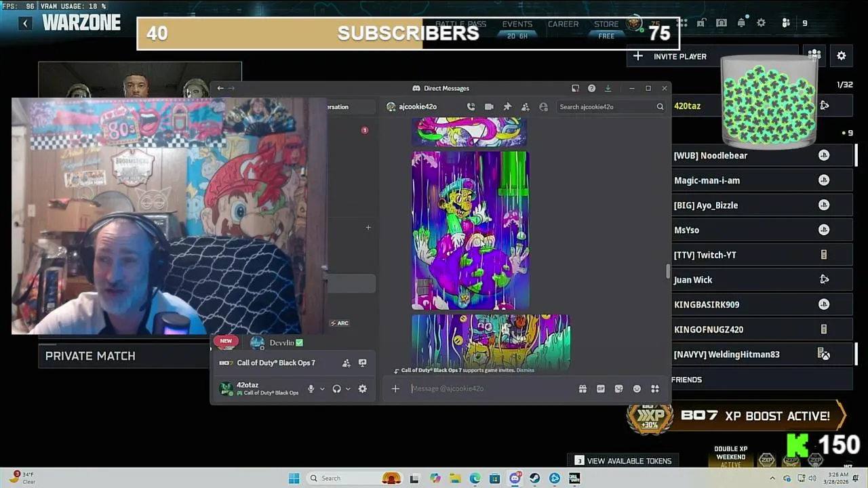
Task: Go back with Discord's back arrow
Action: click(220, 88)
